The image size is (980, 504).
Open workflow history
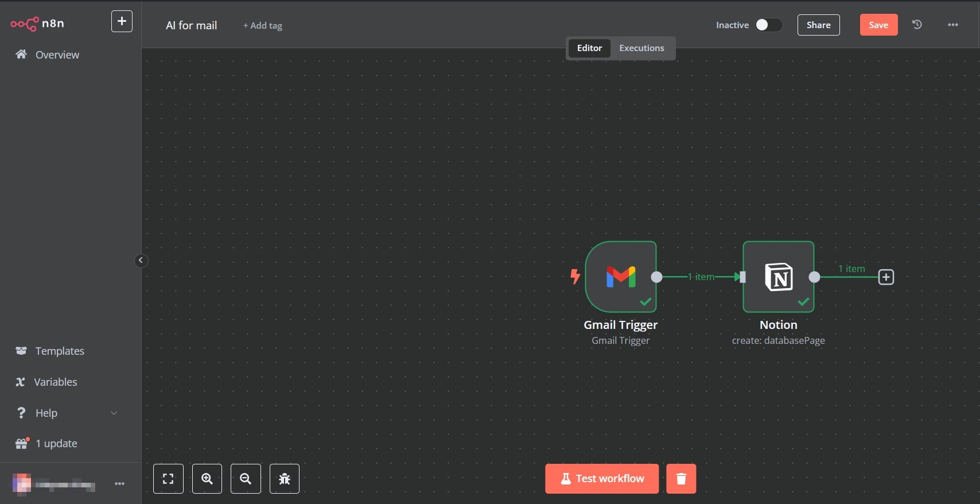pyautogui.click(x=917, y=24)
